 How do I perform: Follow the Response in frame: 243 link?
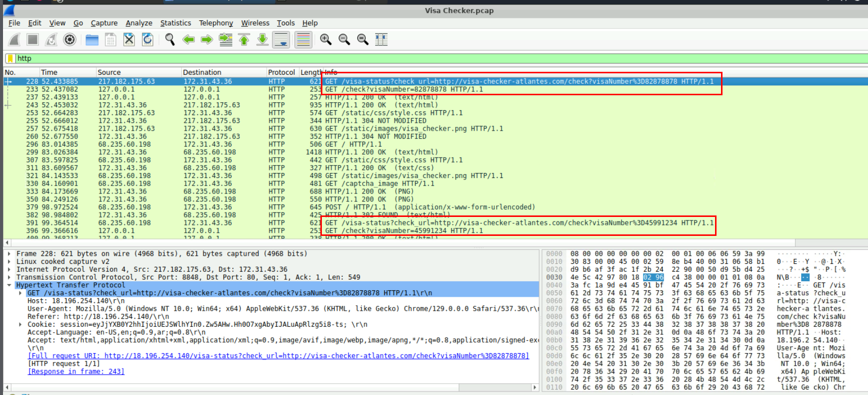click(76, 372)
